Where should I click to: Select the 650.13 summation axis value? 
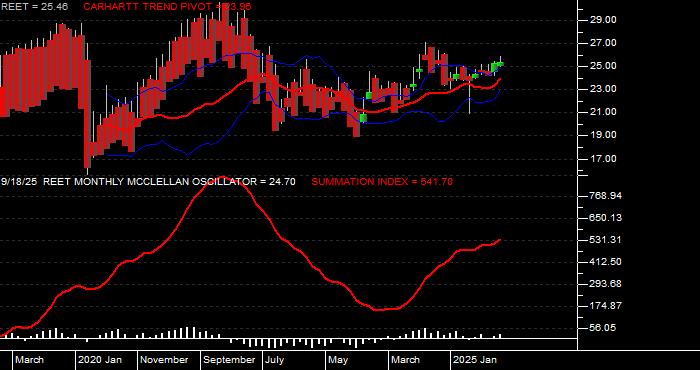point(605,218)
